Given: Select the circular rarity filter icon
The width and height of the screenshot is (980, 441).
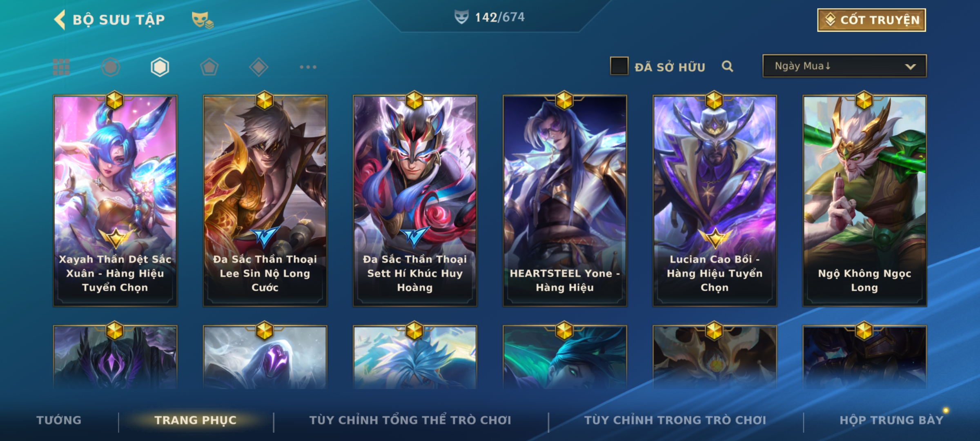Looking at the screenshot, I should point(111,67).
